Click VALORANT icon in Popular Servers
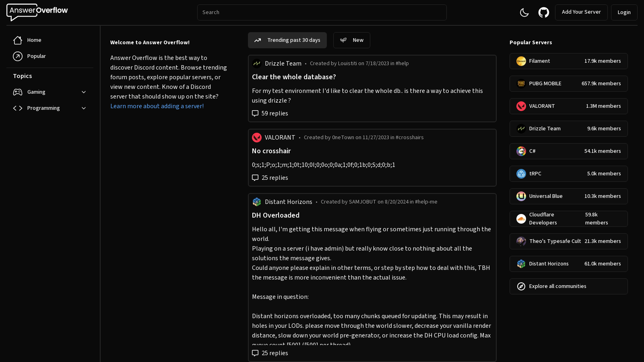This screenshot has width=644, height=362. click(x=521, y=106)
